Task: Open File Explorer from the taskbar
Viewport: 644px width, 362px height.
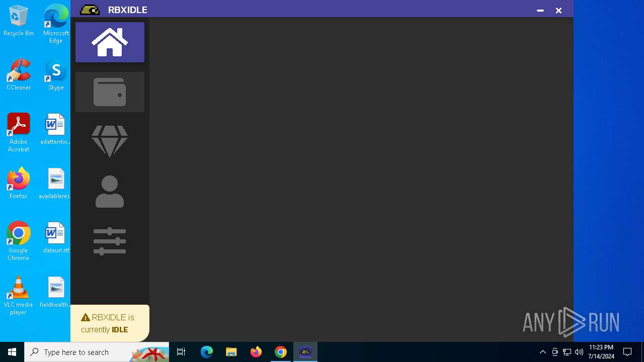Action: pos(231,352)
